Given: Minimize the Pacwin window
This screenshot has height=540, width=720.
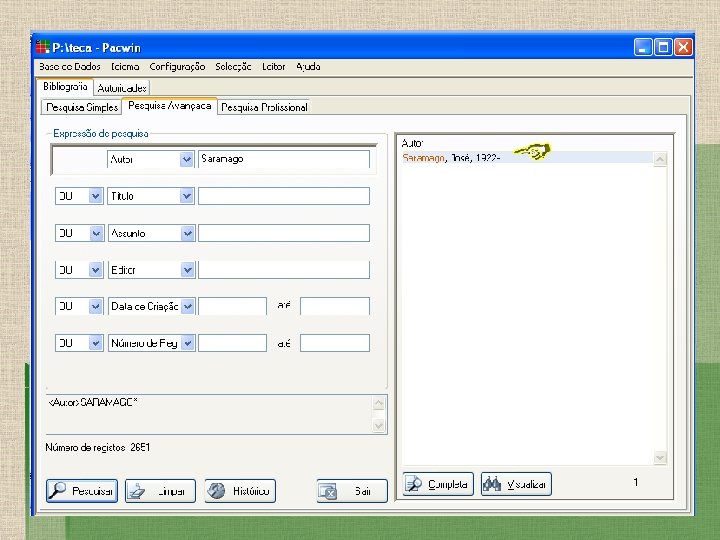Looking at the screenshot, I should click(x=643, y=47).
